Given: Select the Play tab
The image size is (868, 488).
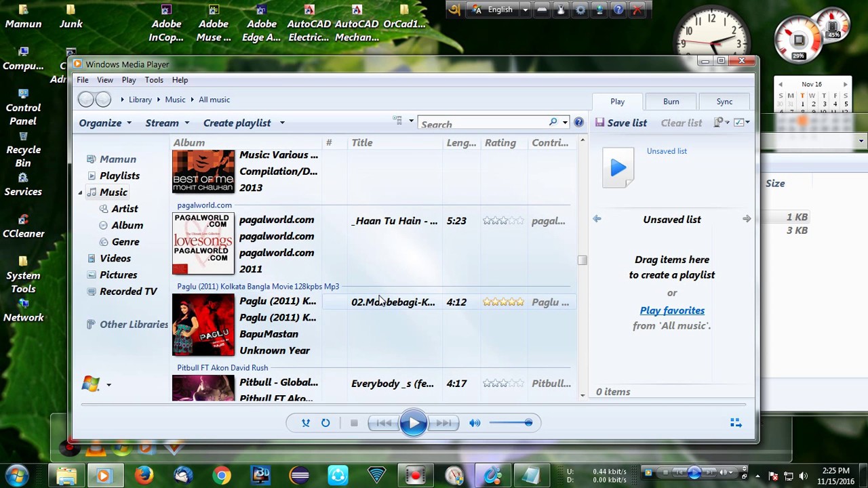Looking at the screenshot, I should tap(617, 102).
